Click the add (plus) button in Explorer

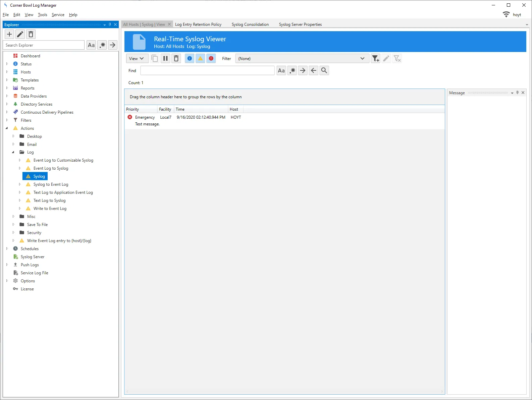point(9,34)
